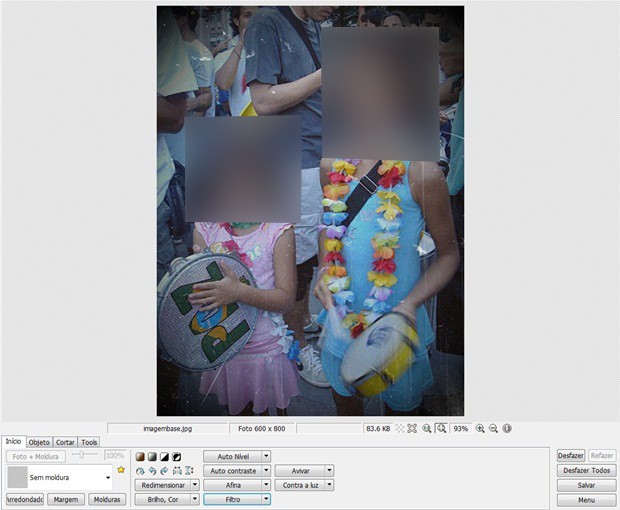Click the Desfazer Todos button
The width and height of the screenshot is (620, 510).
[x=586, y=470]
